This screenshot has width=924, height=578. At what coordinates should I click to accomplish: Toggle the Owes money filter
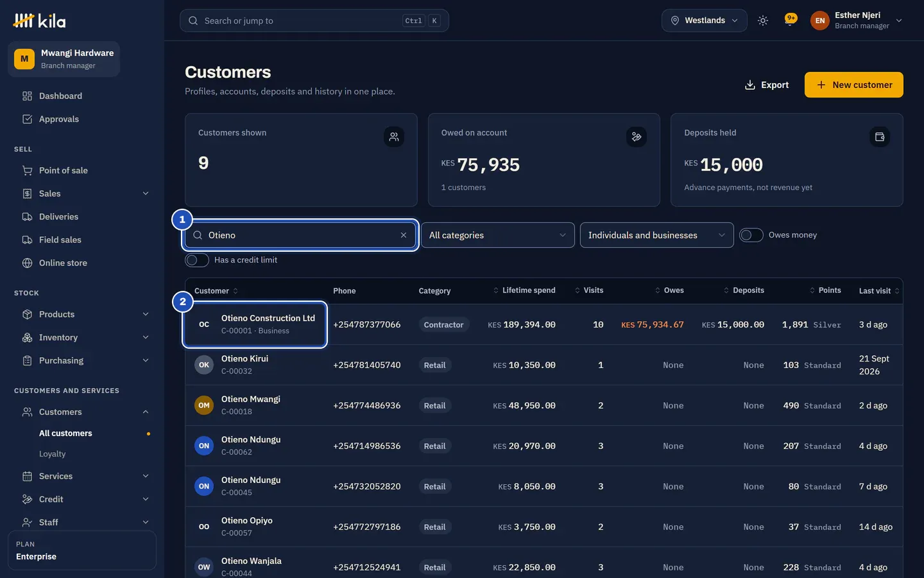coord(751,235)
